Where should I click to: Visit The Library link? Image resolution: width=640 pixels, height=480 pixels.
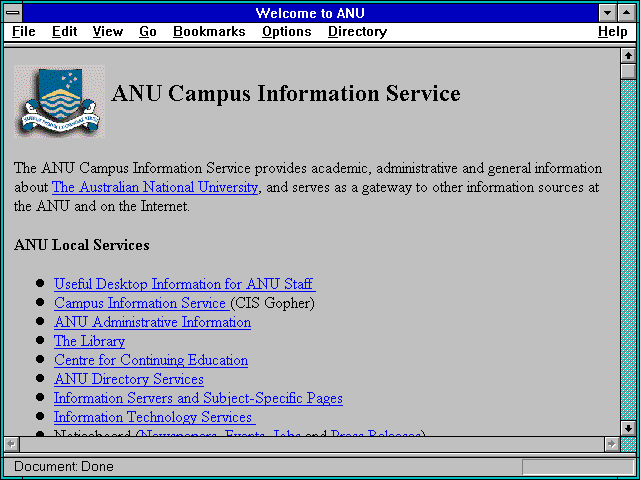(89, 341)
